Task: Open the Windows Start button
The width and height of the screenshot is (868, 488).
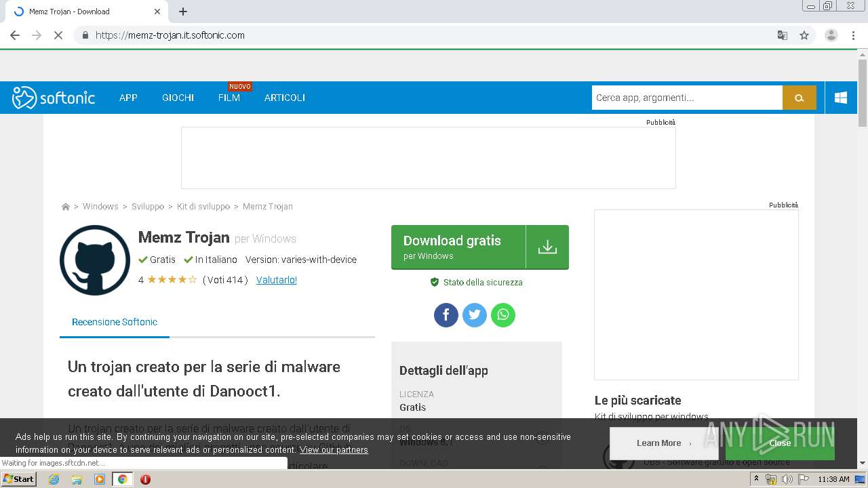Action: tap(19, 479)
